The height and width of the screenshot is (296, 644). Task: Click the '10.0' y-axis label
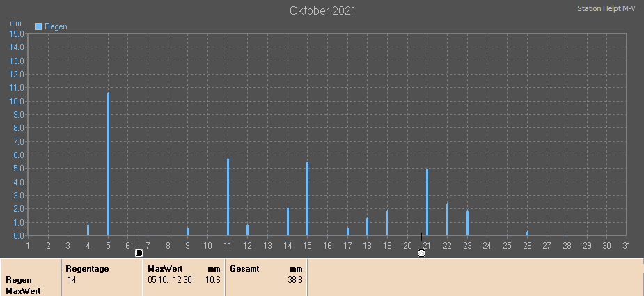coord(16,101)
